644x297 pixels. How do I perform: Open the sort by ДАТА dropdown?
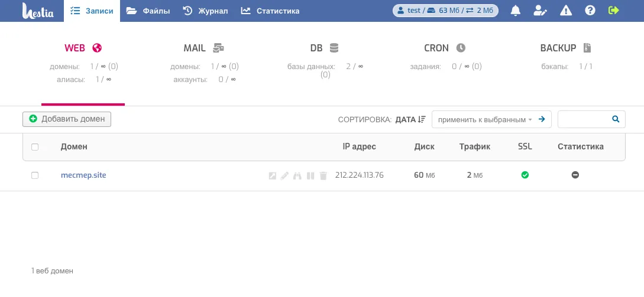point(410,119)
